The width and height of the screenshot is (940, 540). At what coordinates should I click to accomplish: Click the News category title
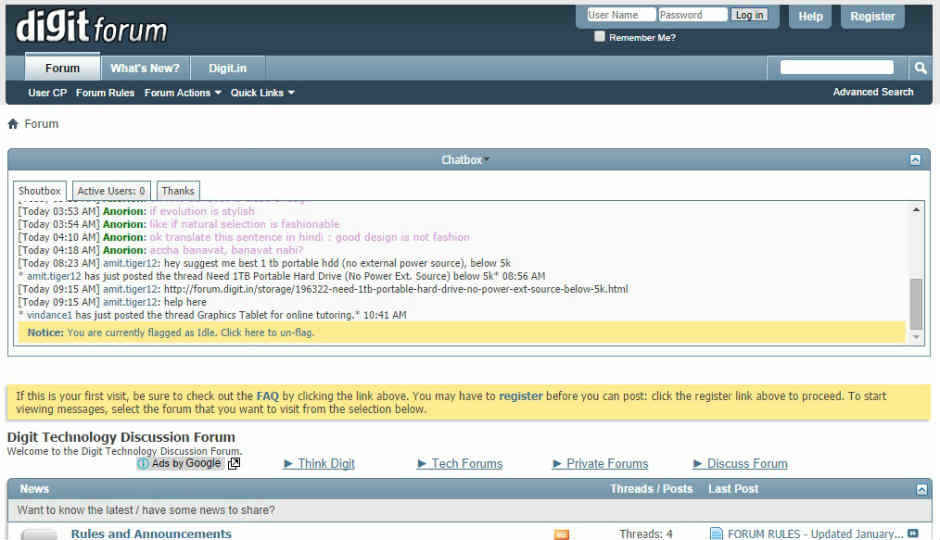pos(34,489)
